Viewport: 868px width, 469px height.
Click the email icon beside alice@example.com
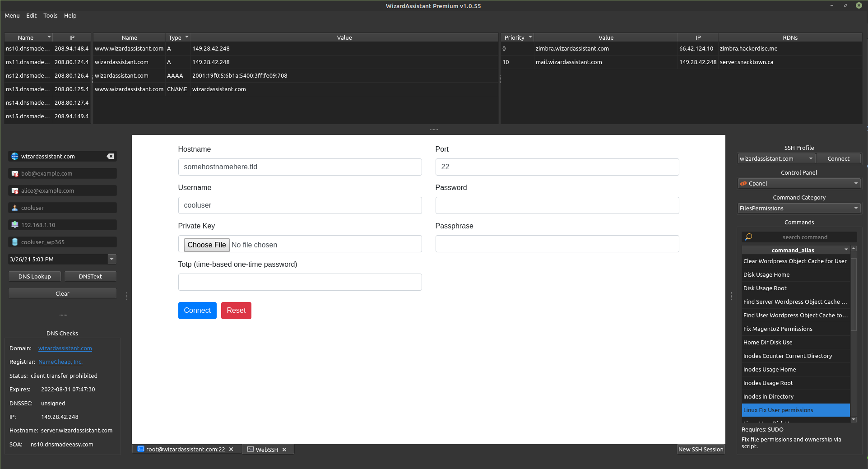[x=15, y=190]
